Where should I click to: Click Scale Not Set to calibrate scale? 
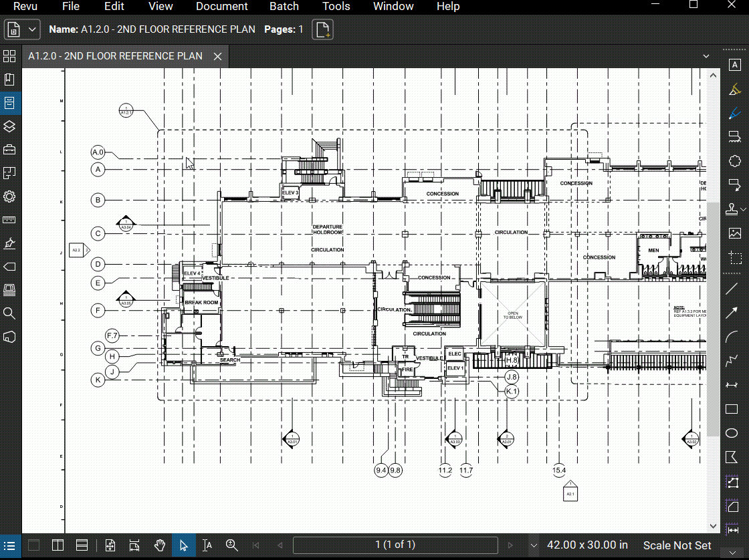pyautogui.click(x=677, y=545)
